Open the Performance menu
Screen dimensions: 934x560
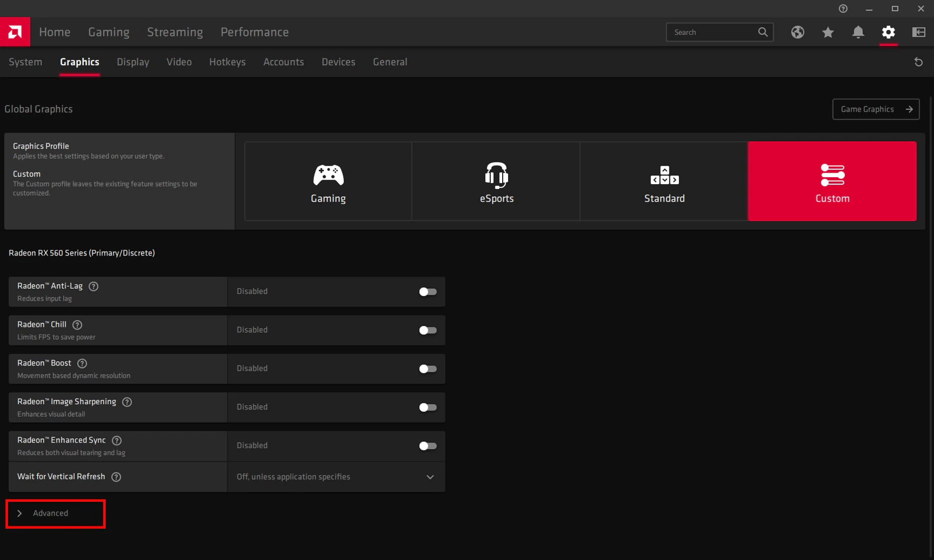coord(255,32)
